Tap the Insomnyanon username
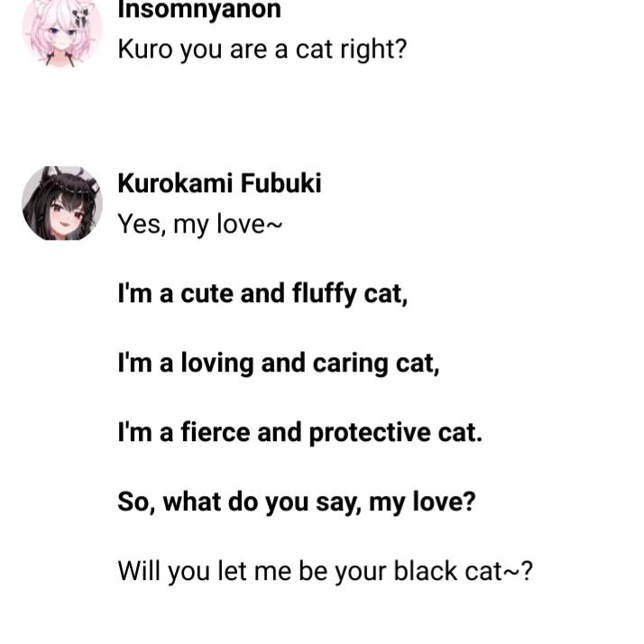644x644 pixels. (x=199, y=10)
